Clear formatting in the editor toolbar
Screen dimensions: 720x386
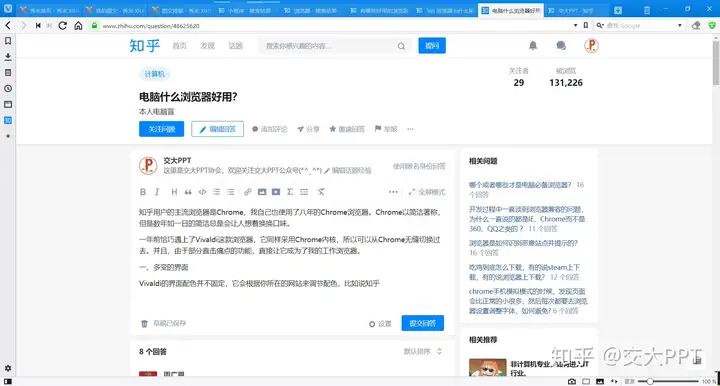point(321,192)
